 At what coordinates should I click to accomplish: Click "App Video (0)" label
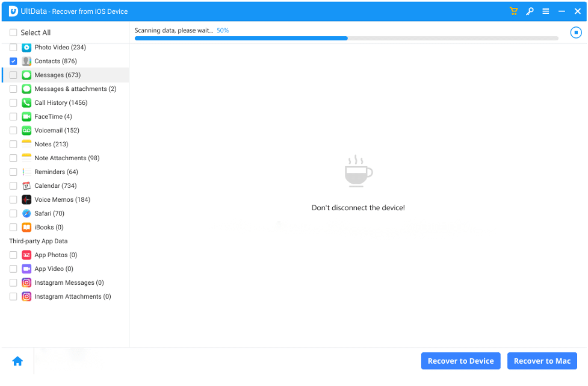pos(54,269)
